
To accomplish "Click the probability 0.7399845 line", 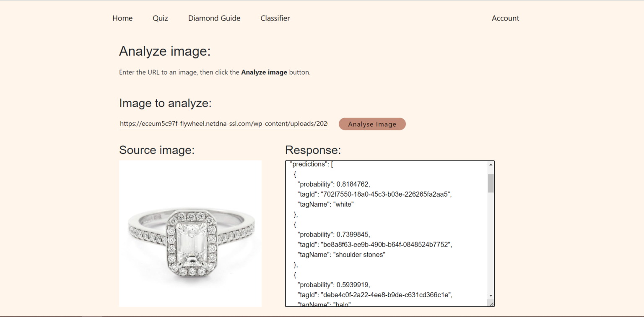I will (x=334, y=234).
